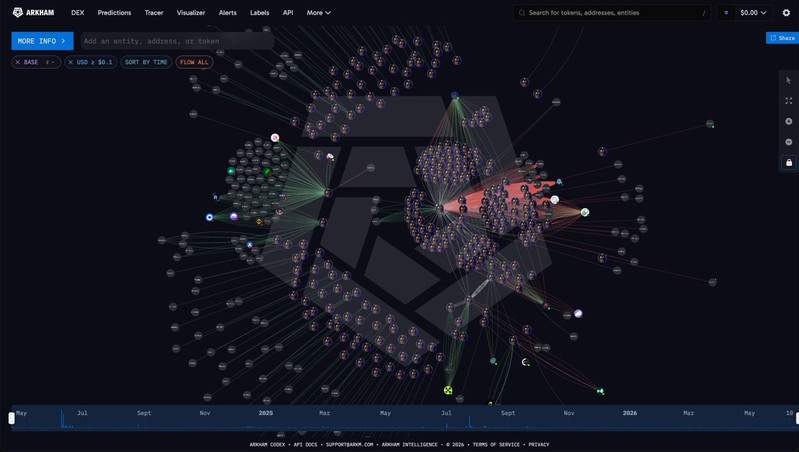799x452 pixels.
Task: Select the pointer cursor tool
Action: tap(789, 81)
